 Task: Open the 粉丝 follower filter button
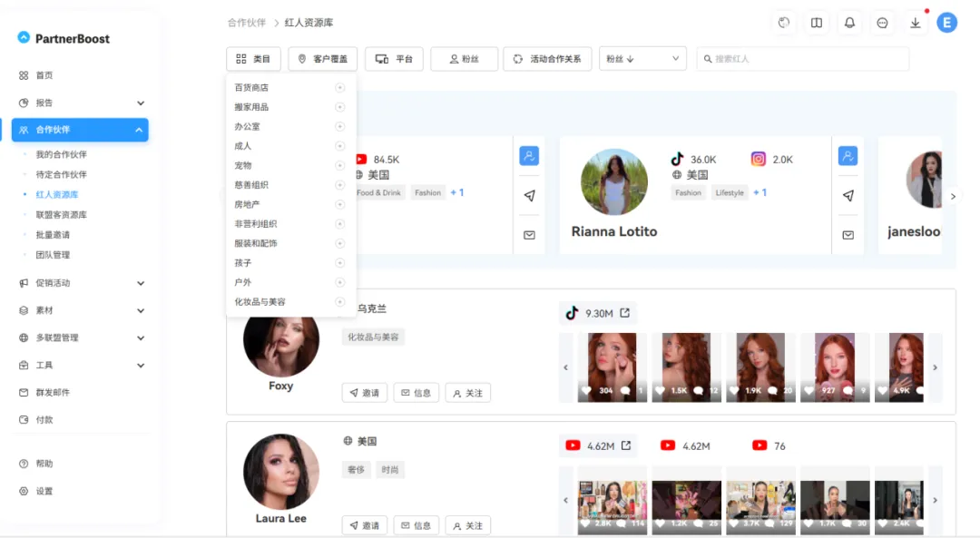point(465,59)
